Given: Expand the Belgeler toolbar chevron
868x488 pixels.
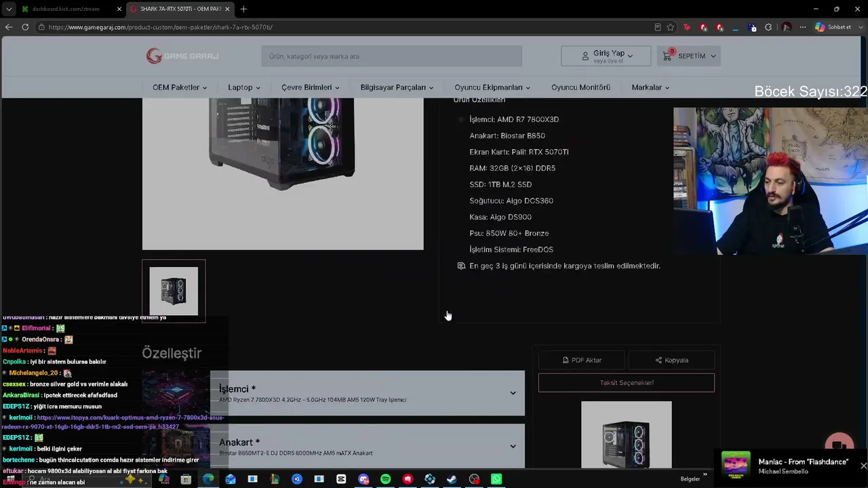Looking at the screenshot, I should [705, 475].
